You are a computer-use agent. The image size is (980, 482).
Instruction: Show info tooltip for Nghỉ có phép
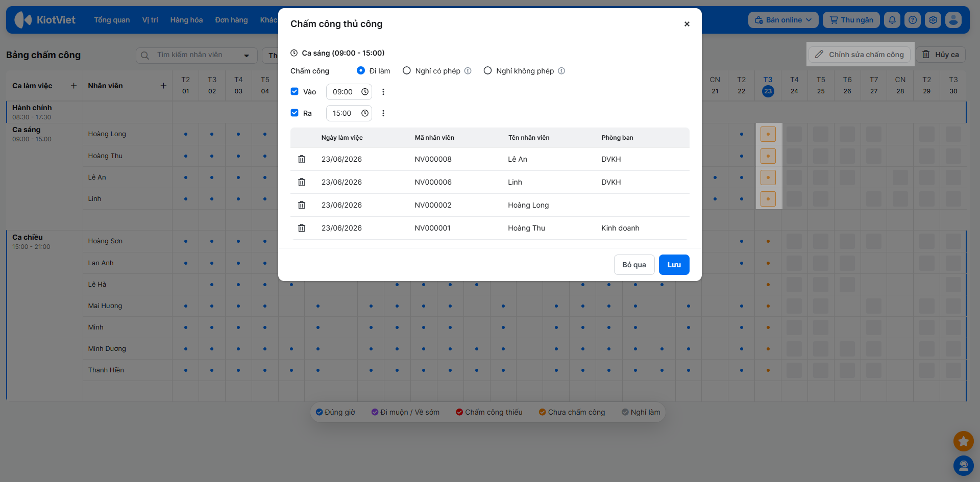point(468,71)
